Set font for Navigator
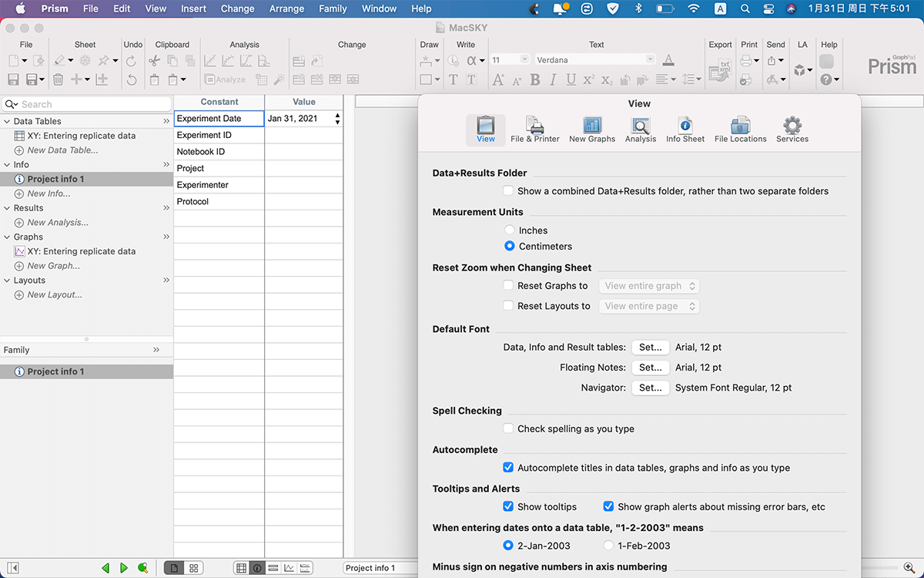This screenshot has height=578, width=924. 651,388
